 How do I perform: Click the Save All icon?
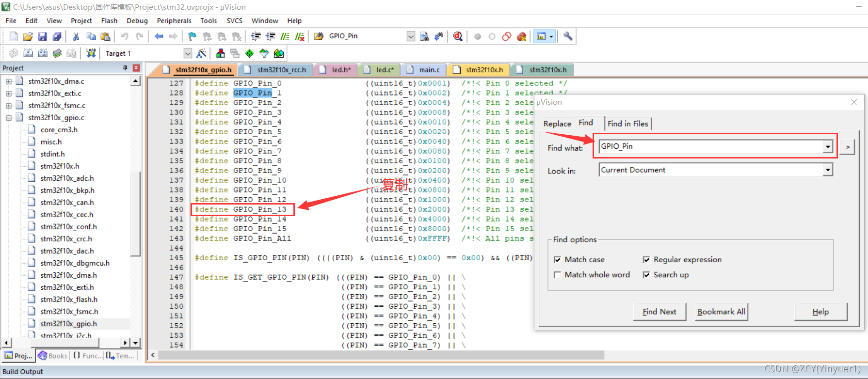pos(57,36)
